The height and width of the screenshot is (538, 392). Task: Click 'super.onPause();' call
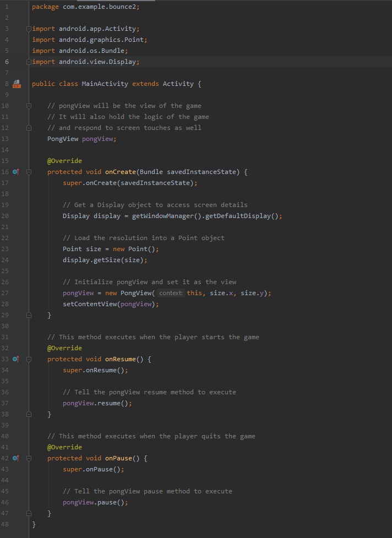[x=93, y=469]
